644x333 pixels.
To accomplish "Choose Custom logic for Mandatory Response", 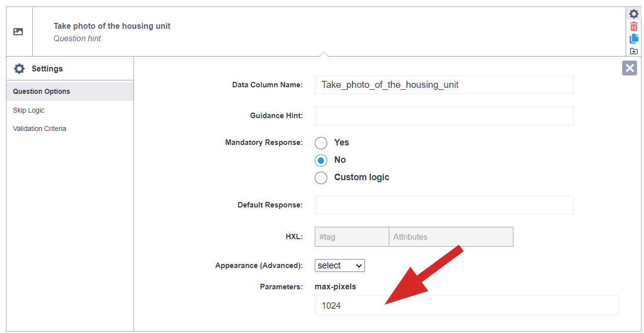I will [321, 178].
